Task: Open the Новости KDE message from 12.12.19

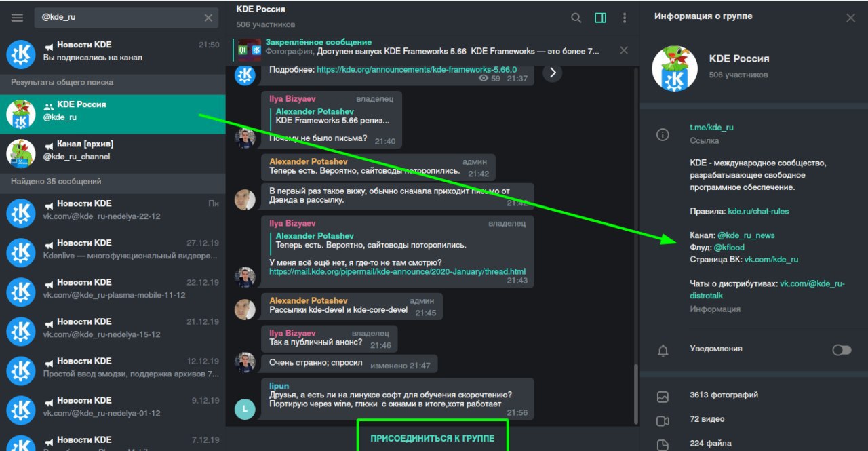Action: point(113,370)
